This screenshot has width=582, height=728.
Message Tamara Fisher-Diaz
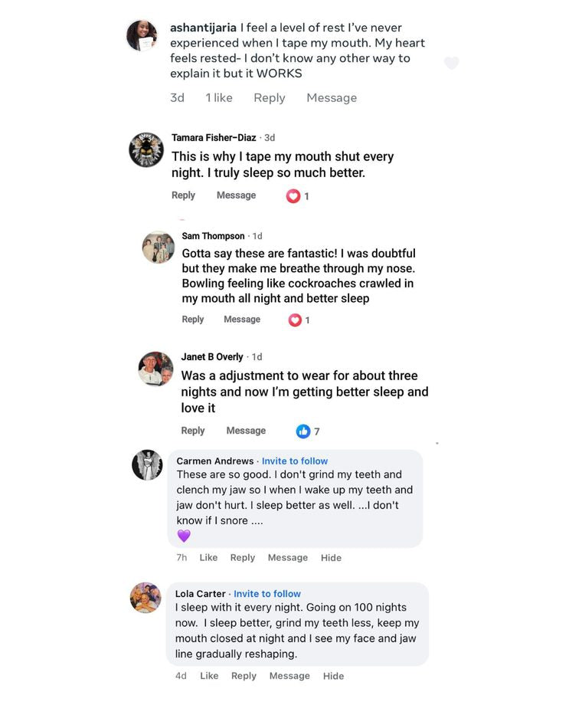[x=236, y=195]
